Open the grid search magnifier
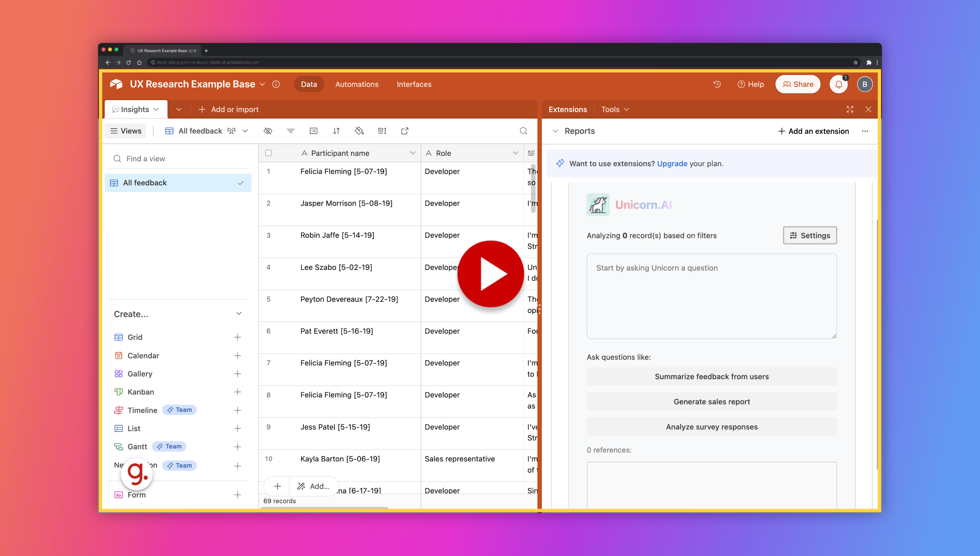 click(524, 131)
